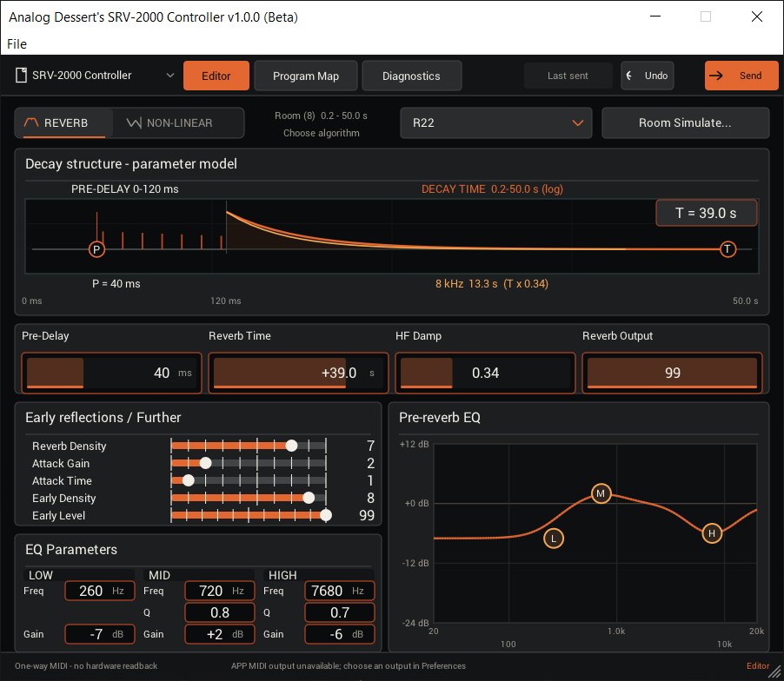Click the P pre-delay handle in decay graph
Viewport: 784px width, 681px height.
(96, 248)
